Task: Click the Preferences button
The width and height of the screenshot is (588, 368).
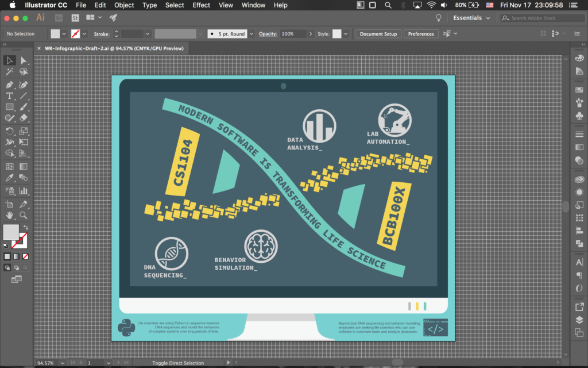Action: pyautogui.click(x=421, y=34)
